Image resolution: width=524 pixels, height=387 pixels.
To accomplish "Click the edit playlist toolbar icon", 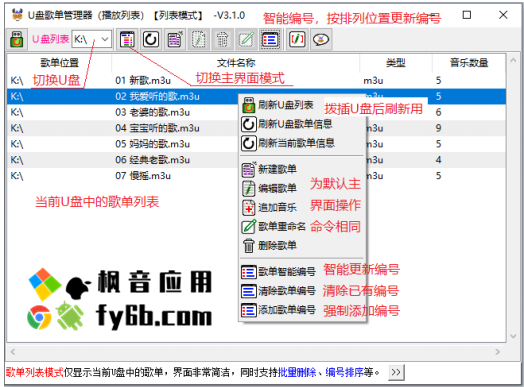I will [199, 39].
